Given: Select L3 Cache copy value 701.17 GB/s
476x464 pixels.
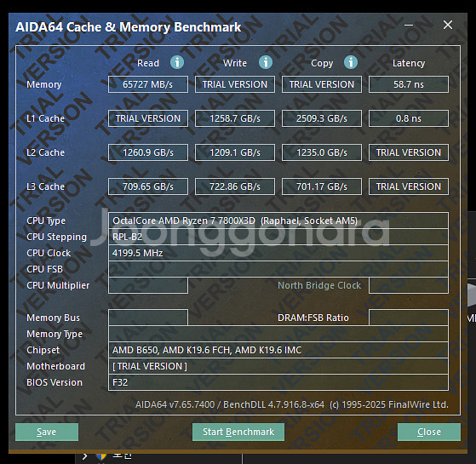Looking at the screenshot, I should coord(322,186).
